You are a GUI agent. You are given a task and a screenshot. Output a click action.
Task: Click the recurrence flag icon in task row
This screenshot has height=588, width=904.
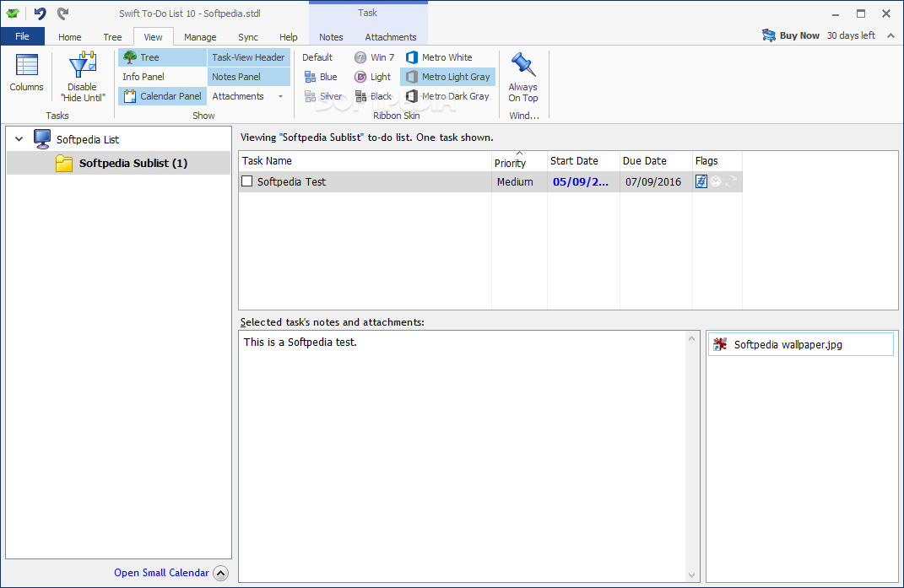[730, 181]
